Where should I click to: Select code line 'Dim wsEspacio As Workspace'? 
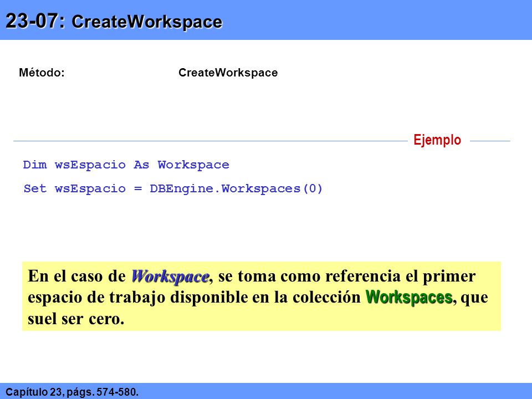coord(126,165)
